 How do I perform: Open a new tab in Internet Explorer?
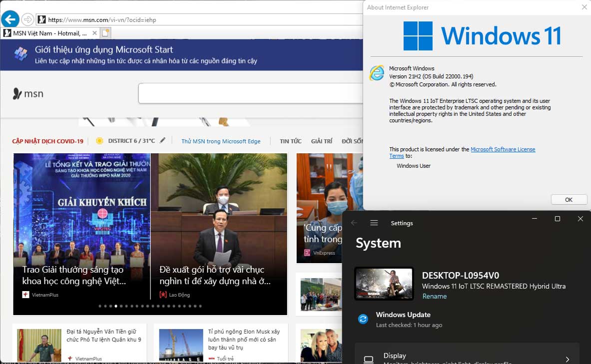pos(106,33)
